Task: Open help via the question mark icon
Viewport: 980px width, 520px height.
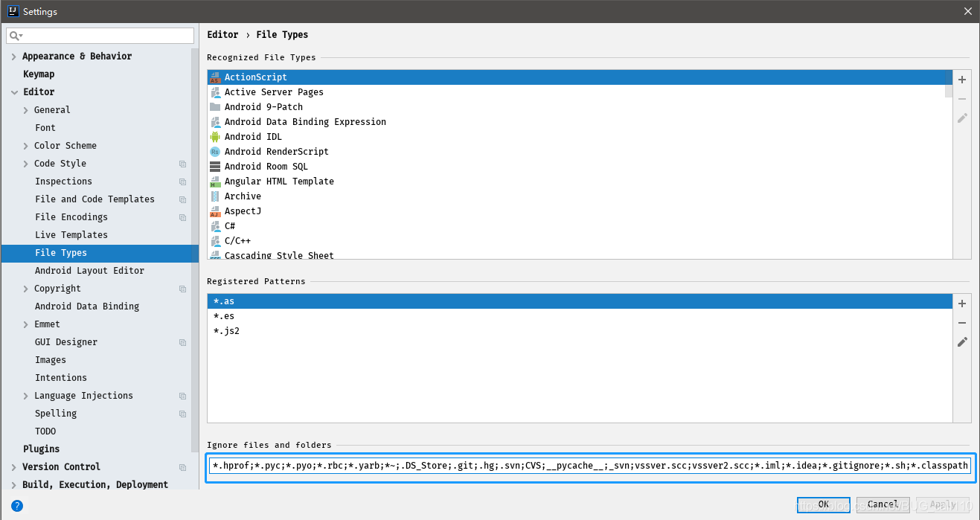Action: click(16, 506)
